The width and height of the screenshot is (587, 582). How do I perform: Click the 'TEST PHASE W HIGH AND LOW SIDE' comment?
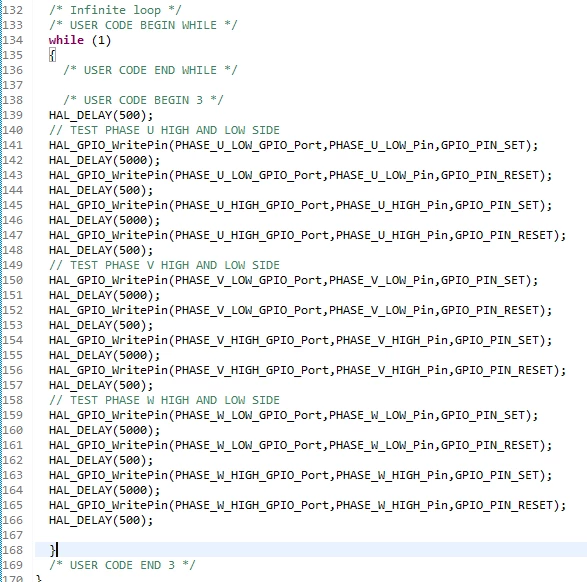(164, 400)
